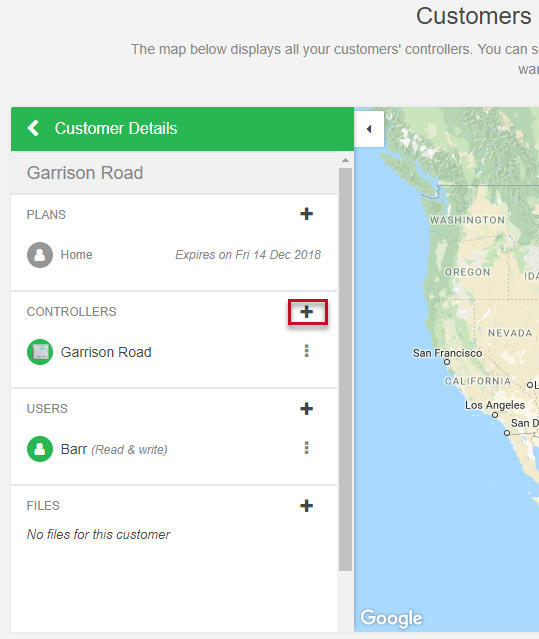The image size is (539, 639).
Task: Add a new plan with plus icon
Action: tap(306, 214)
